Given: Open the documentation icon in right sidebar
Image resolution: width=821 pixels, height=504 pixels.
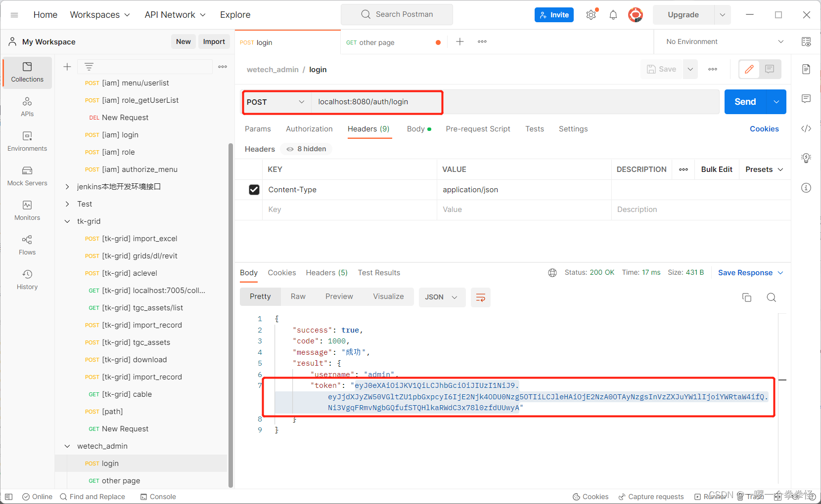Looking at the screenshot, I should [806, 69].
